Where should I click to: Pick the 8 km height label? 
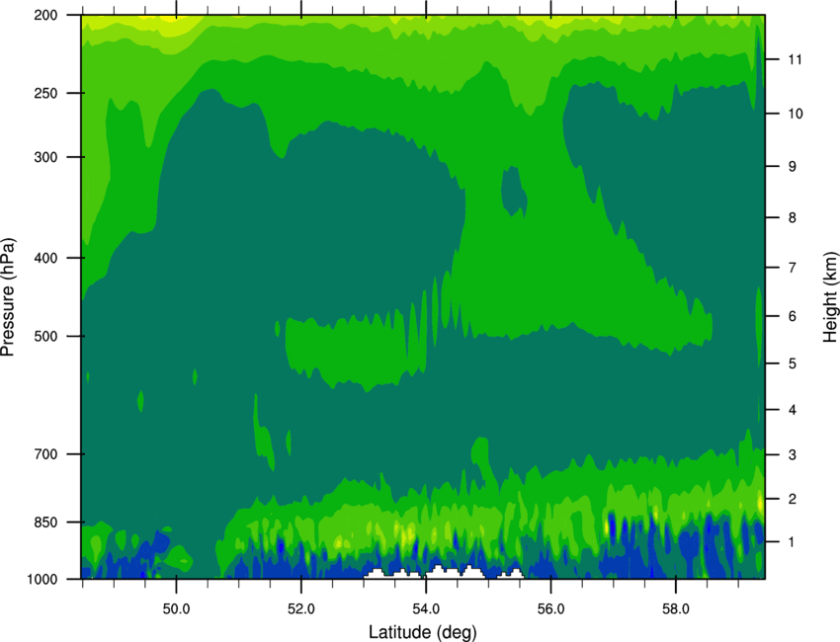click(792, 218)
